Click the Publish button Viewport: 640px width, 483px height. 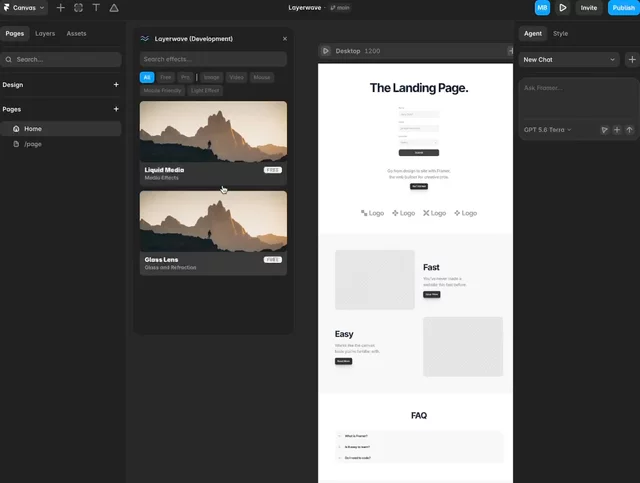623,8
